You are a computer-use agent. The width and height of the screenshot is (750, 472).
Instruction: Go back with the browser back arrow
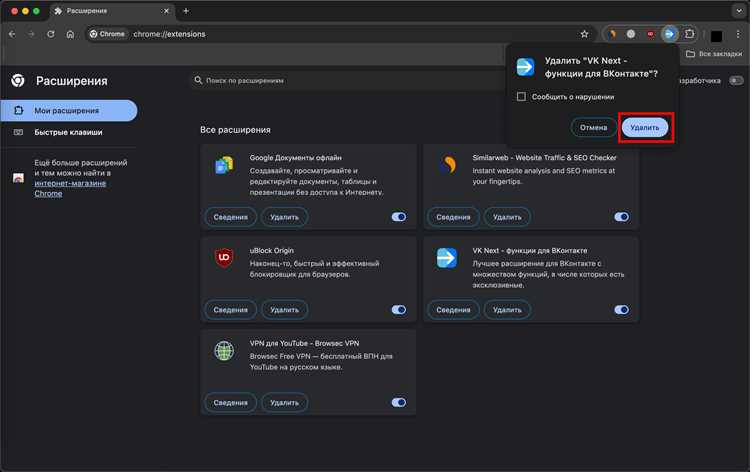12,34
